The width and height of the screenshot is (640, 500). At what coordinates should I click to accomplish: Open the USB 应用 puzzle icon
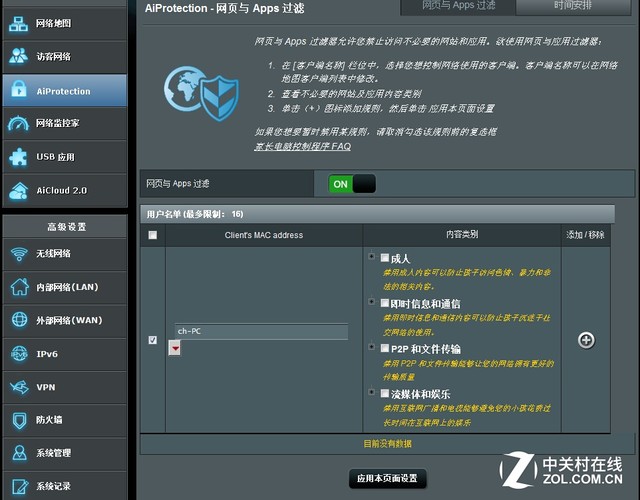(x=18, y=157)
